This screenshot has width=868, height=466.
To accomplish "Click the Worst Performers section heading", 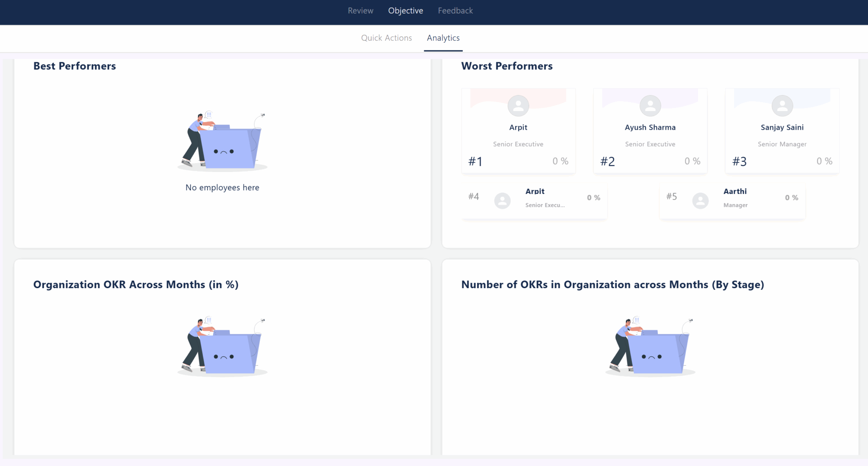I will [x=507, y=66].
